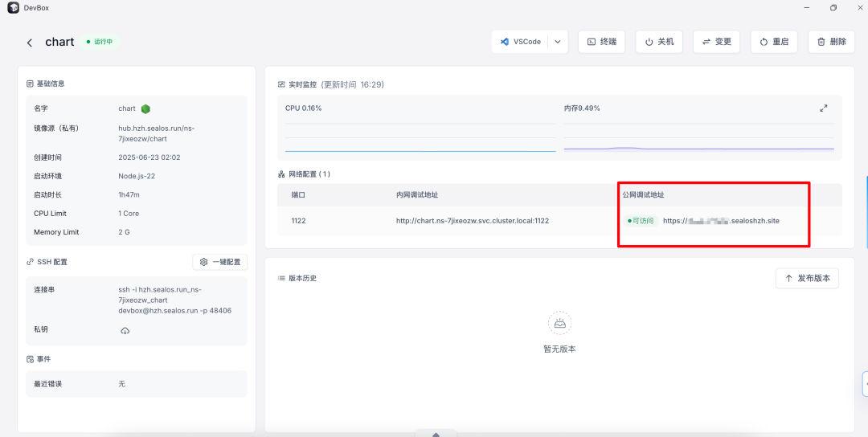Click the 事件 events section icon
This screenshot has height=437, width=868.
(x=30, y=360)
